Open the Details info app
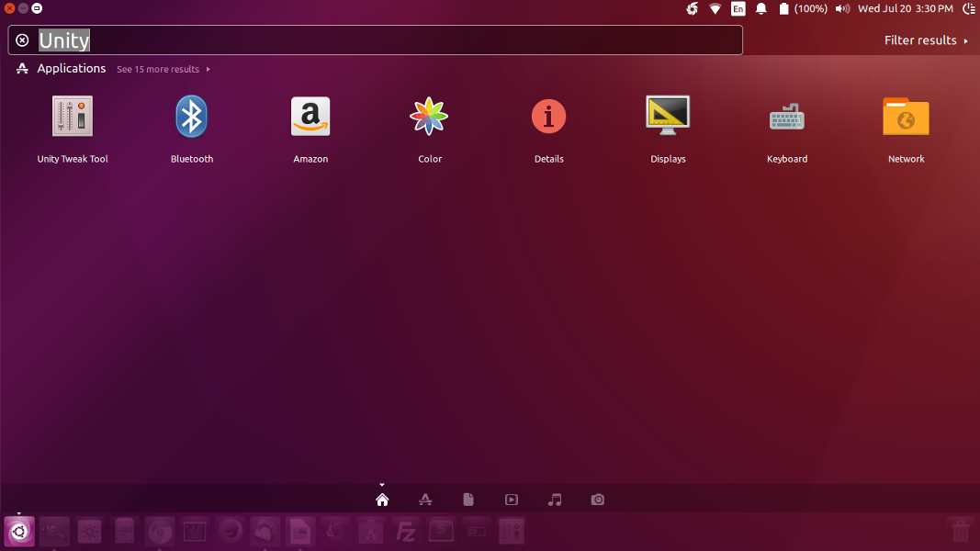 (548, 129)
